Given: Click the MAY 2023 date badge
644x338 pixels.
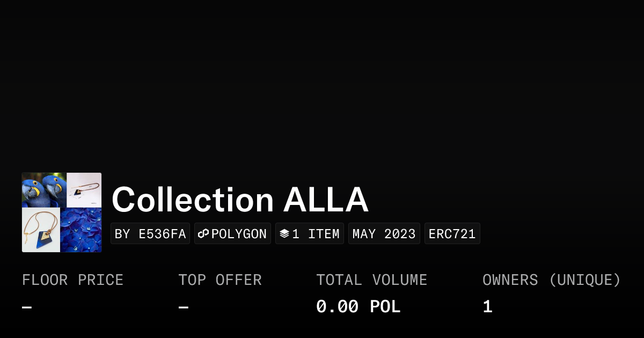Looking at the screenshot, I should pyautogui.click(x=384, y=234).
